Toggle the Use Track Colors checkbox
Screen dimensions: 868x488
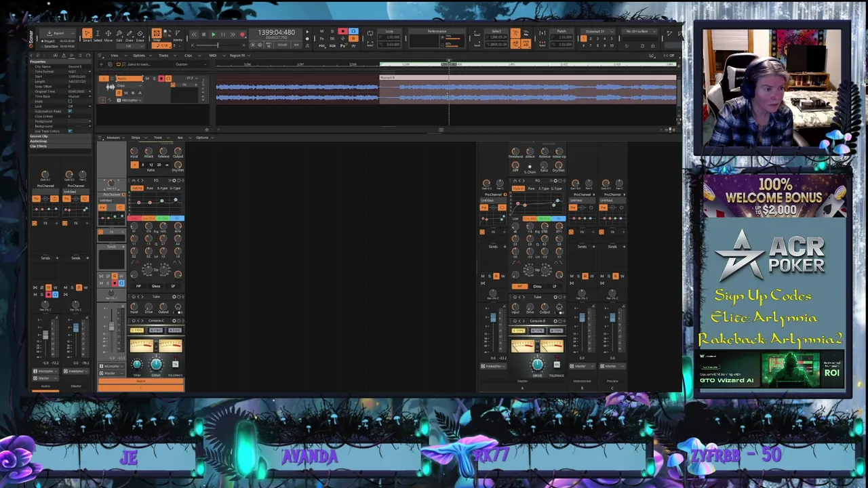point(70,131)
